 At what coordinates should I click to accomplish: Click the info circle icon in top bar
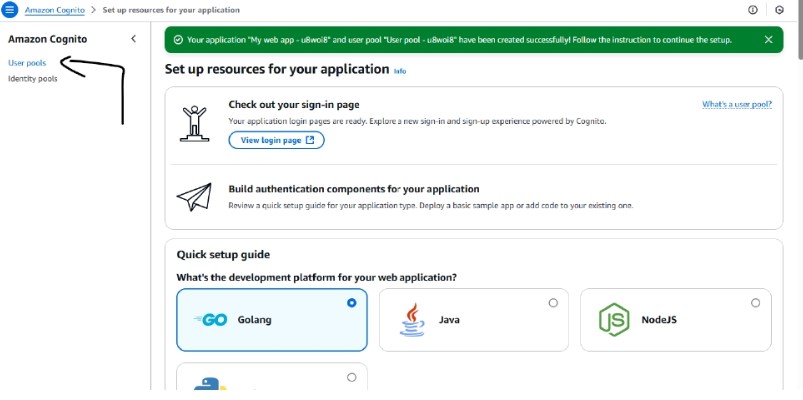click(x=752, y=10)
